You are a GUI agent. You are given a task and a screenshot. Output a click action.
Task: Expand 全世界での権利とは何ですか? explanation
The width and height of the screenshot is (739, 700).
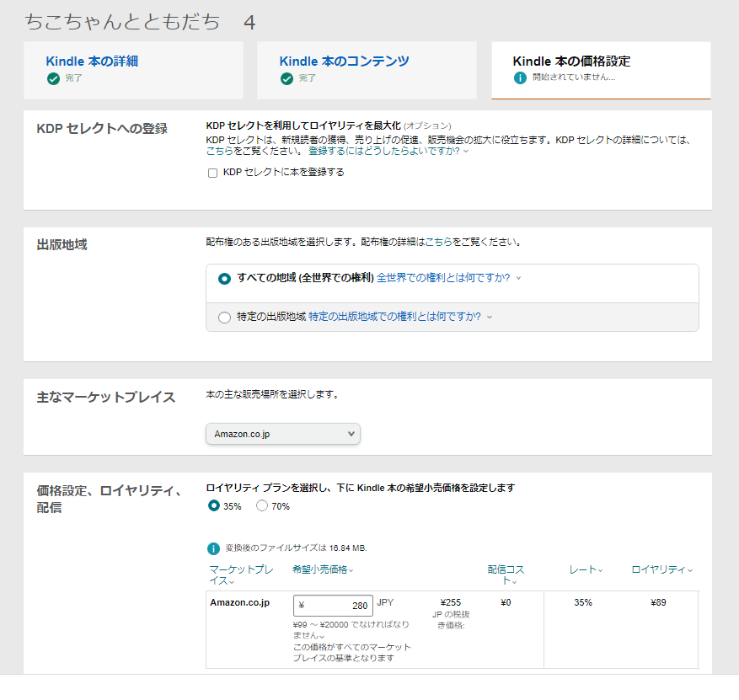pyautogui.click(x=448, y=278)
